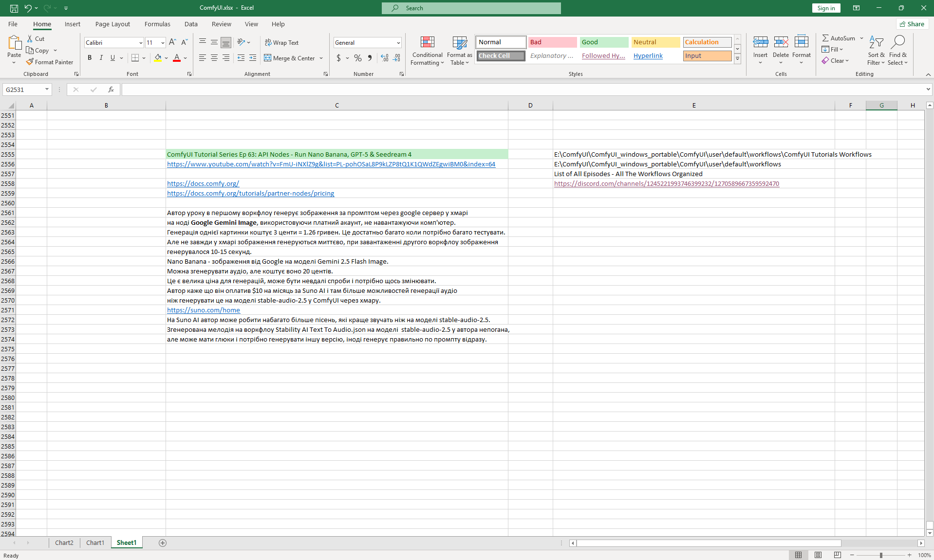The image size is (934, 560).
Task: Open the Borders dropdown arrow
Action: tap(144, 58)
